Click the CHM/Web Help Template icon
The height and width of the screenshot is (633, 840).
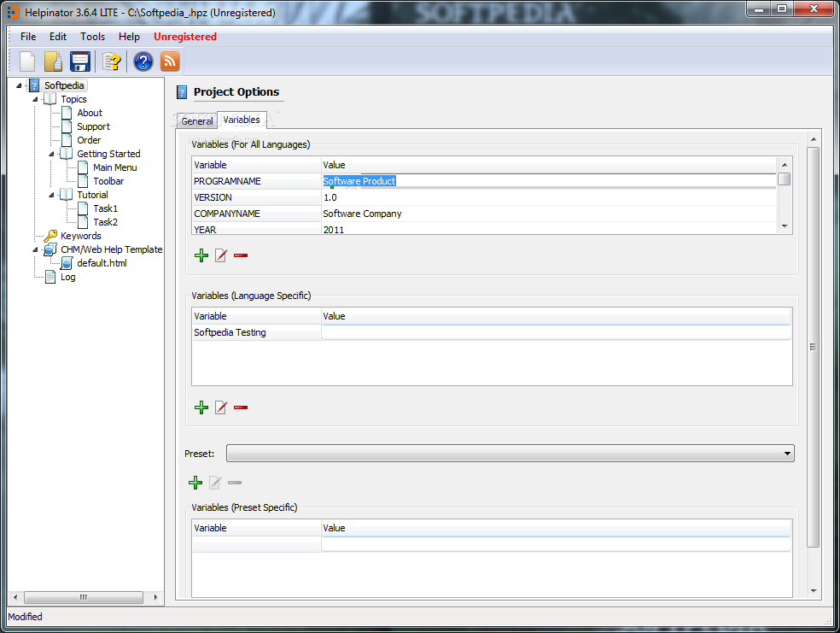click(x=50, y=249)
